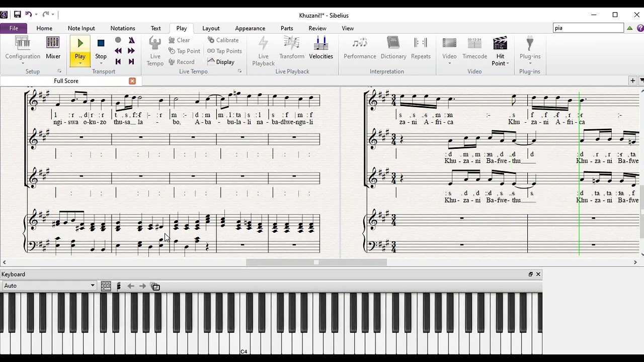Switch to the Review ribbon tab

[x=317, y=28]
